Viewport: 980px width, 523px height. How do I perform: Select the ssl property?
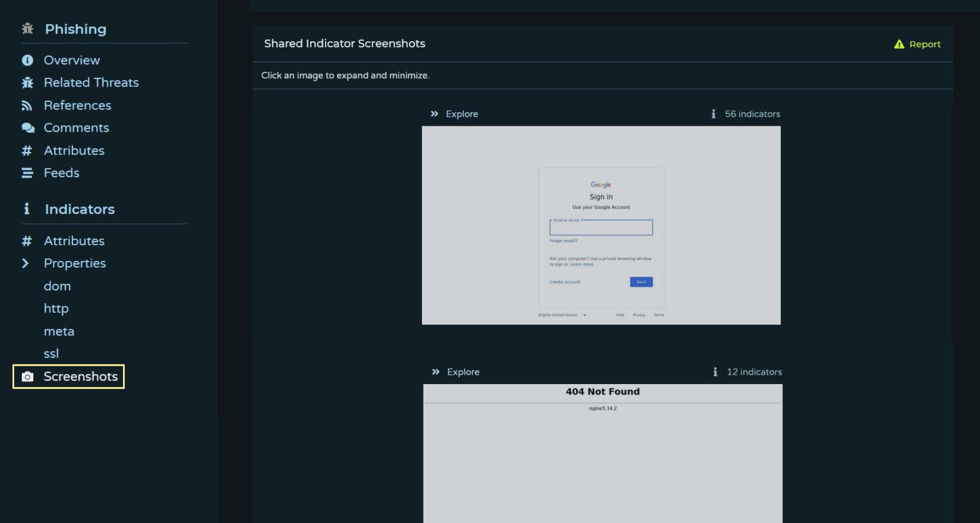tap(51, 354)
